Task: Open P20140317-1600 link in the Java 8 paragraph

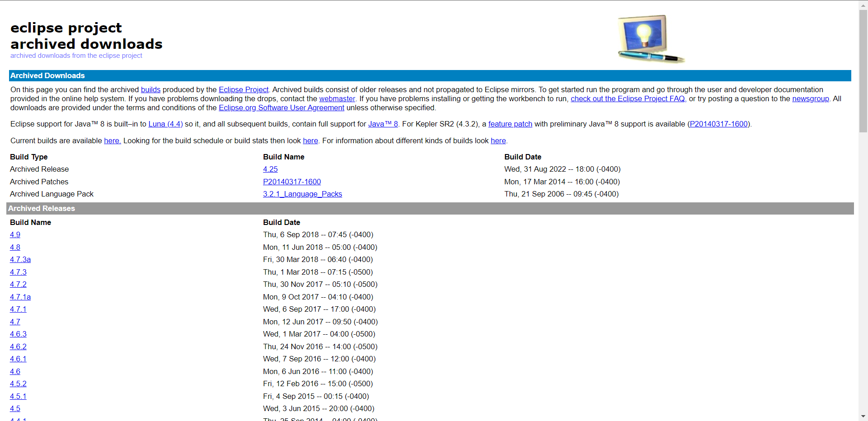Action: click(x=719, y=124)
